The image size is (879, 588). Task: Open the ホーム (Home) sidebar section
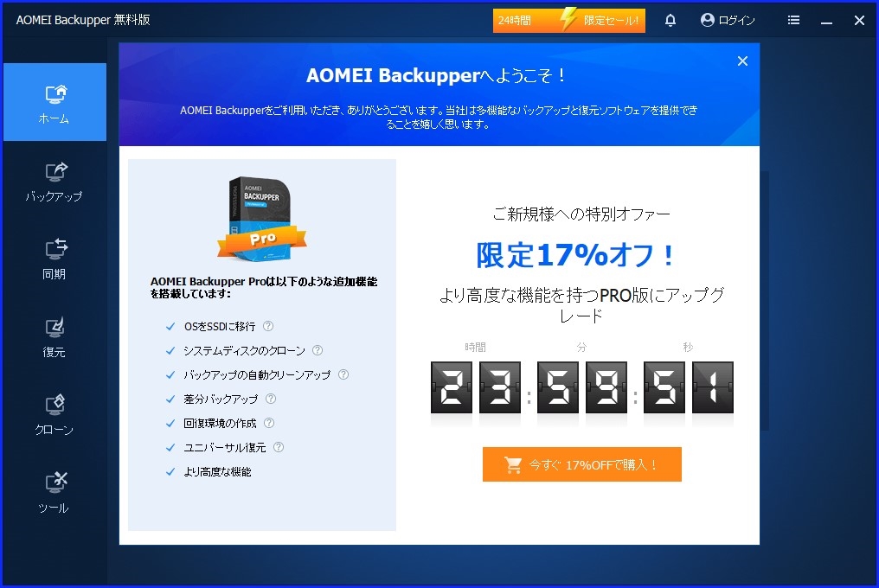pyautogui.click(x=55, y=102)
